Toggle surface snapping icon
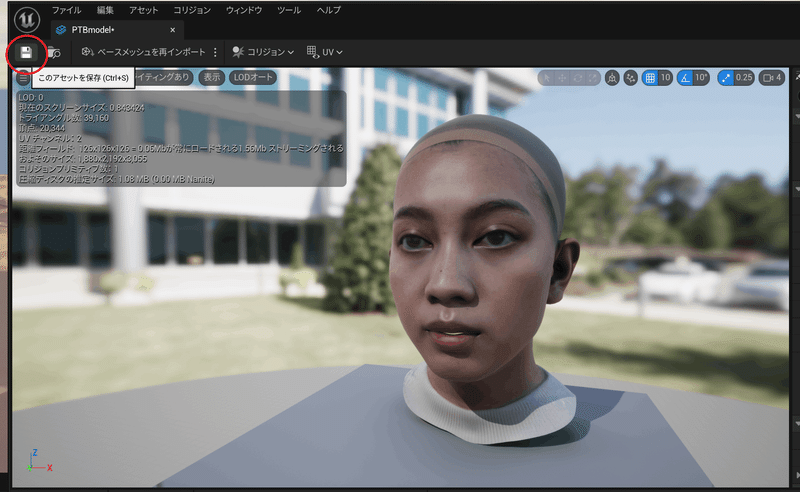The width and height of the screenshot is (800, 492). point(631,78)
